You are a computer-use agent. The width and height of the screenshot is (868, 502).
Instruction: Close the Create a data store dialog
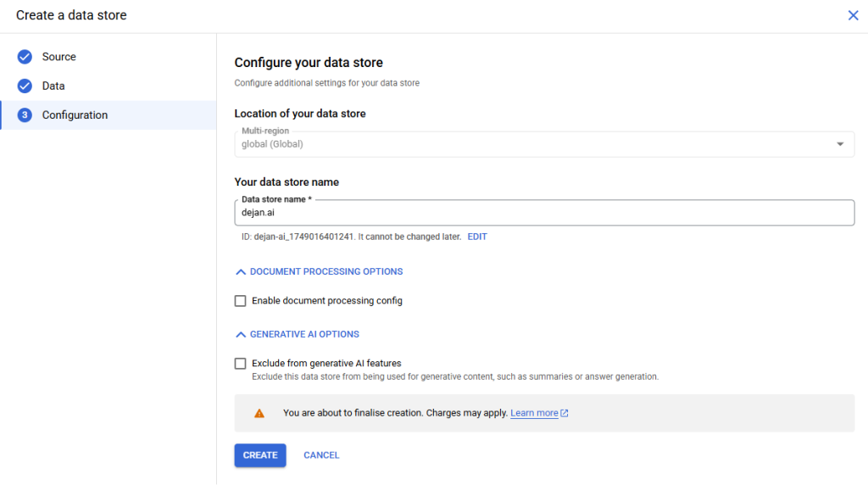point(853,15)
